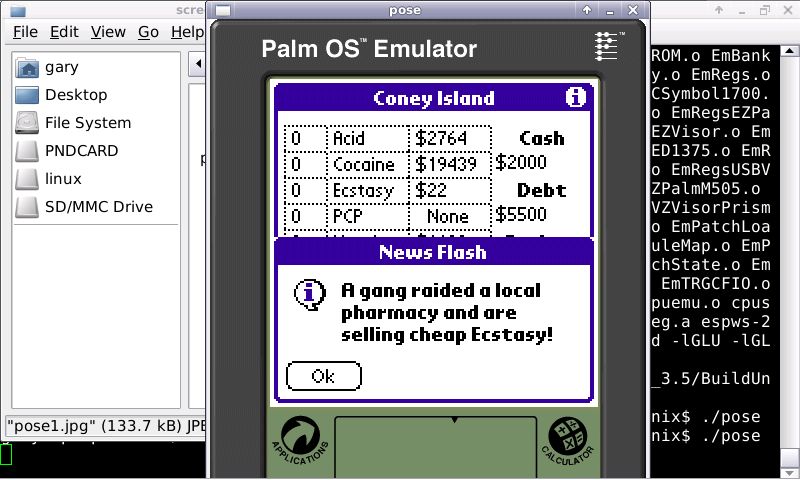Open the File menu
800x480 pixels.
25,32
